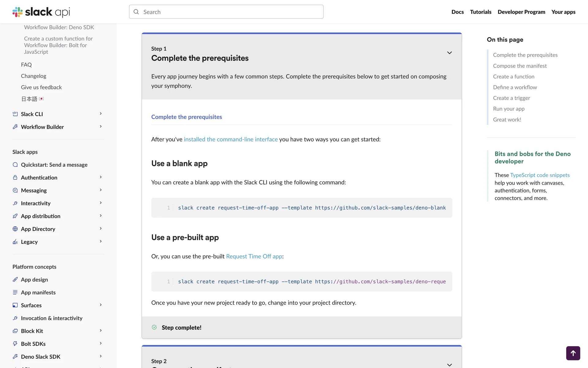This screenshot has width=588, height=368.
Task: Click the App distribution rocket icon
Action: [x=15, y=216]
